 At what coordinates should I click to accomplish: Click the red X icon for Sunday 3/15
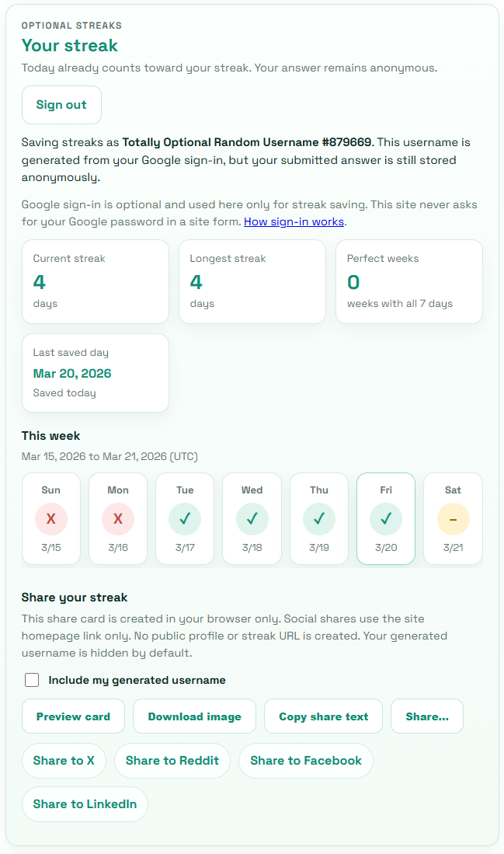click(x=51, y=519)
